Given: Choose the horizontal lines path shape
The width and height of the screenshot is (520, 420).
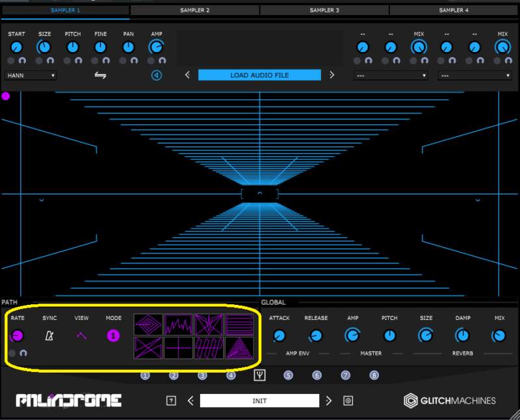Looking at the screenshot, I should coord(240,324).
